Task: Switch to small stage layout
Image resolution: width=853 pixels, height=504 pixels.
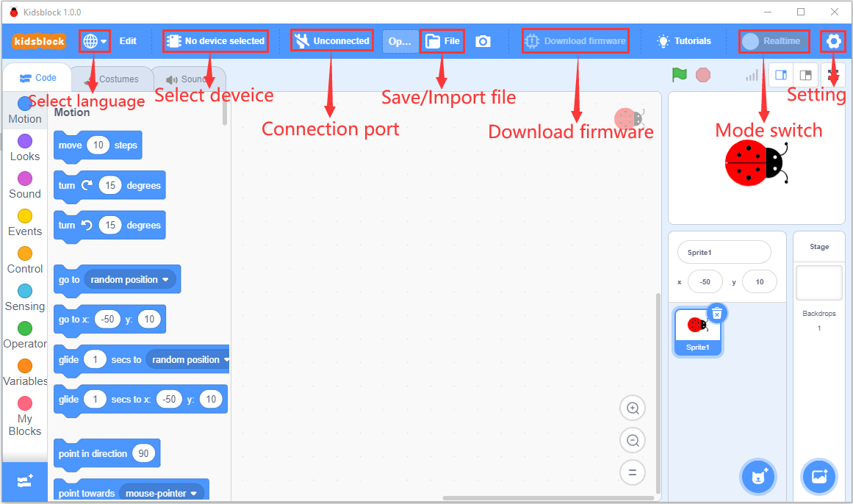Action: 781,75
